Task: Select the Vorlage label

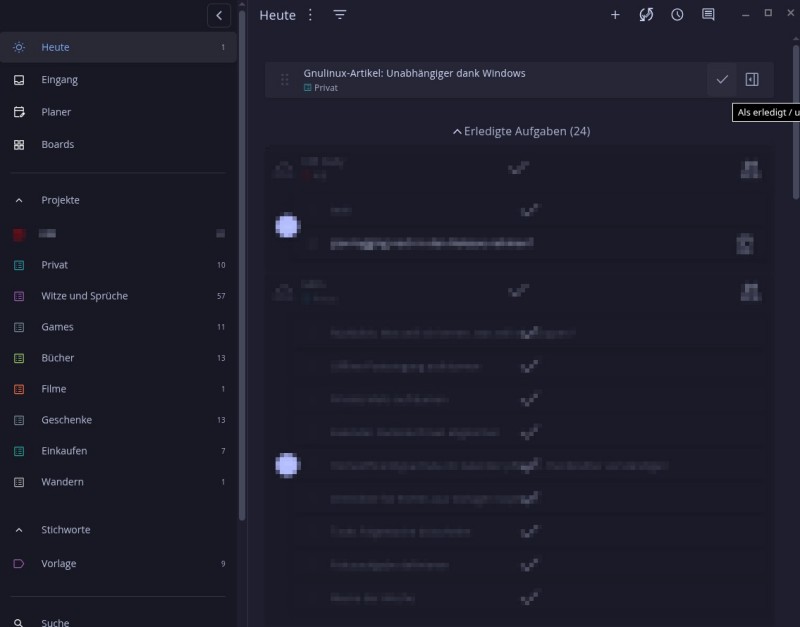Action: point(58,564)
